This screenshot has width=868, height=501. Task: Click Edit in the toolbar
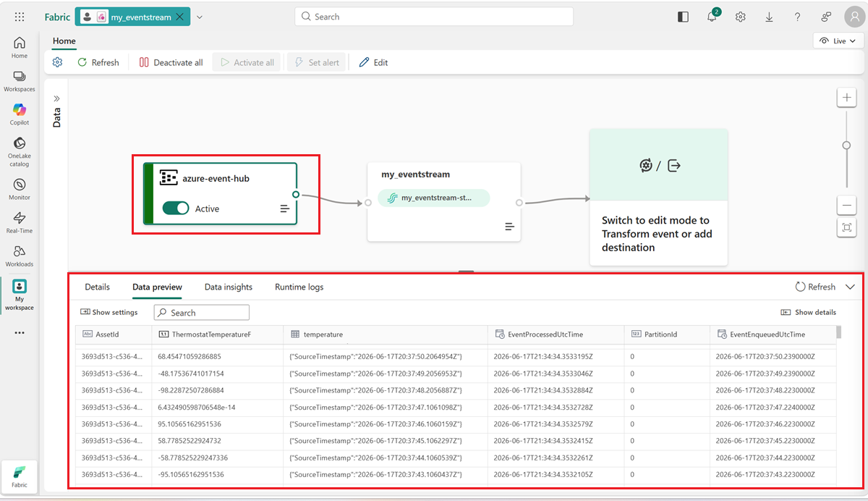click(x=374, y=62)
